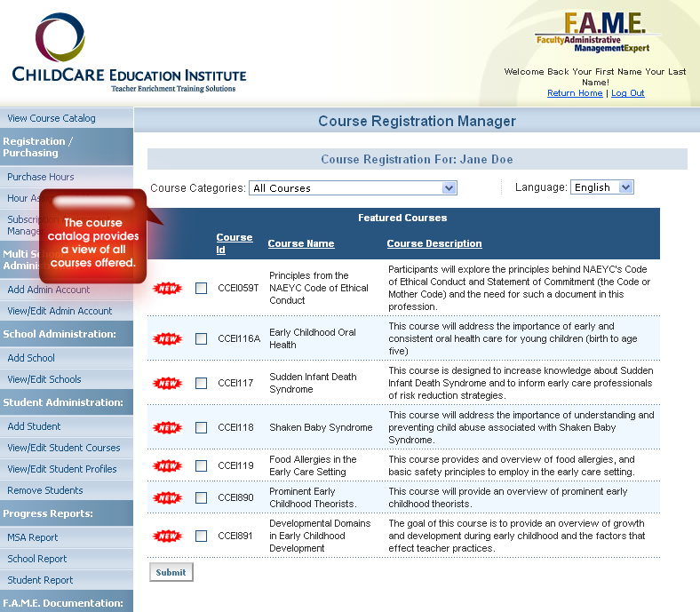The height and width of the screenshot is (612, 700).
Task: Click the Log Out link
Action: (628, 93)
